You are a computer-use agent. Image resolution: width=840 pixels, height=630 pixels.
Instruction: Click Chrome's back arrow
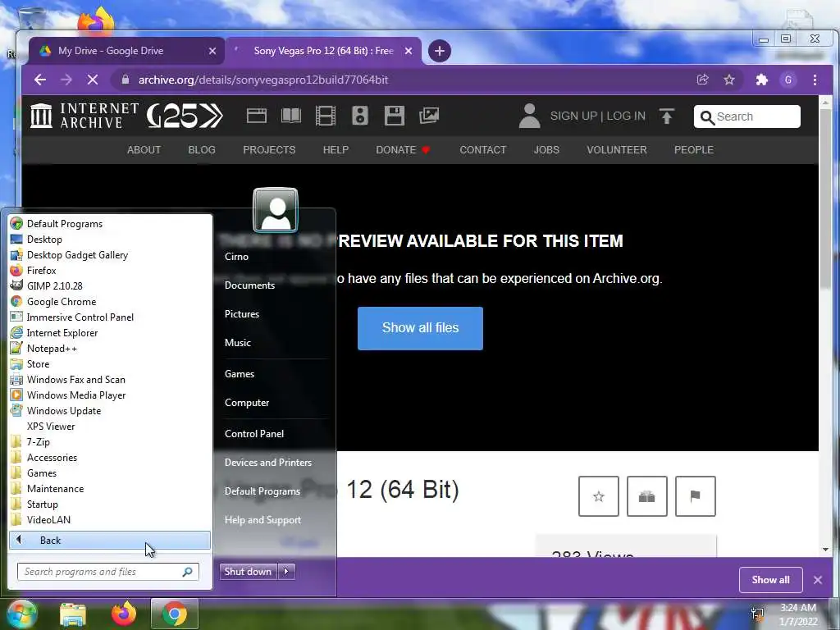pyautogui.click(x=40, y=80)
